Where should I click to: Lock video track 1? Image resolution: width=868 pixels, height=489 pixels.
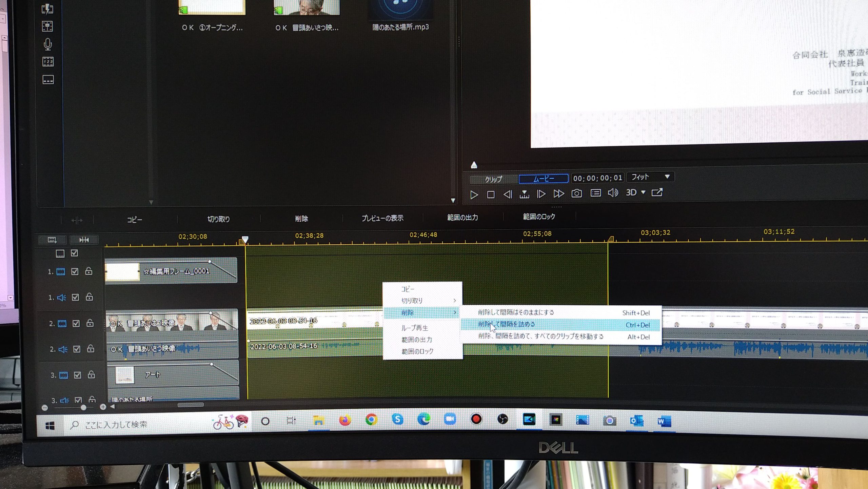click(89, 271)
